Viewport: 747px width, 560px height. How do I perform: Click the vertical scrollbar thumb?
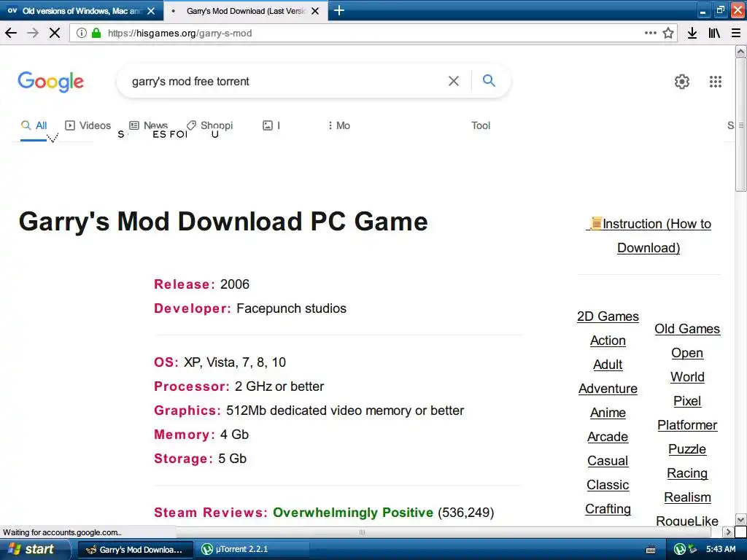pyautogui.click(x=740, y=125)
